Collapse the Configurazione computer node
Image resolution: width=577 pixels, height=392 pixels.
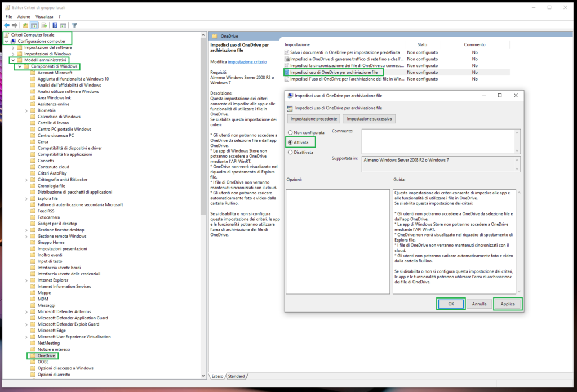7,41
